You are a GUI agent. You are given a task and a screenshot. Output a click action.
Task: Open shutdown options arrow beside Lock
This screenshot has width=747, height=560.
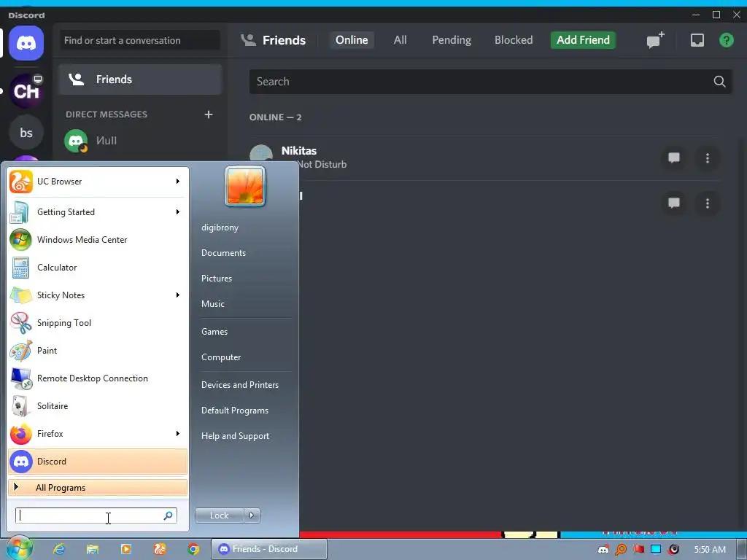pyautogui.click(x=252, y=516)
